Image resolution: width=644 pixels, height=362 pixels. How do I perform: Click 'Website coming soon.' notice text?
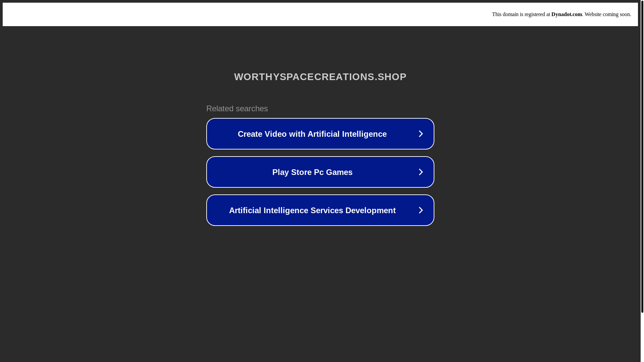point(607,14)
